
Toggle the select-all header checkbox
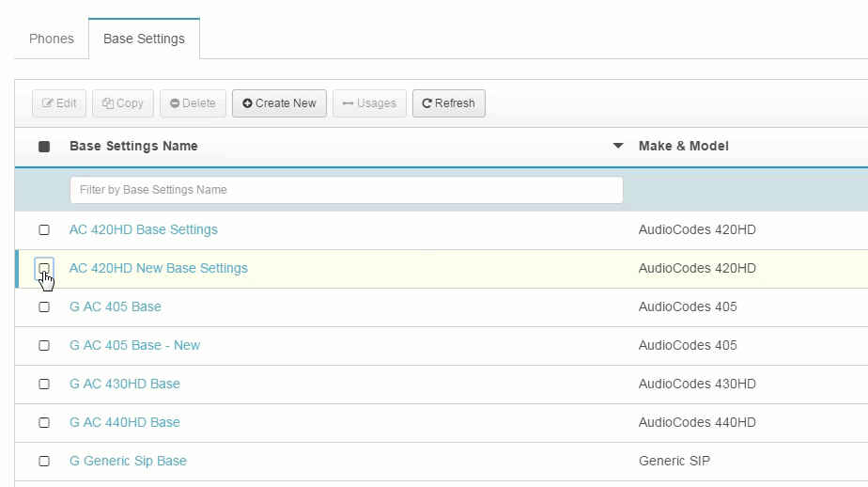[x=44, y=147]
